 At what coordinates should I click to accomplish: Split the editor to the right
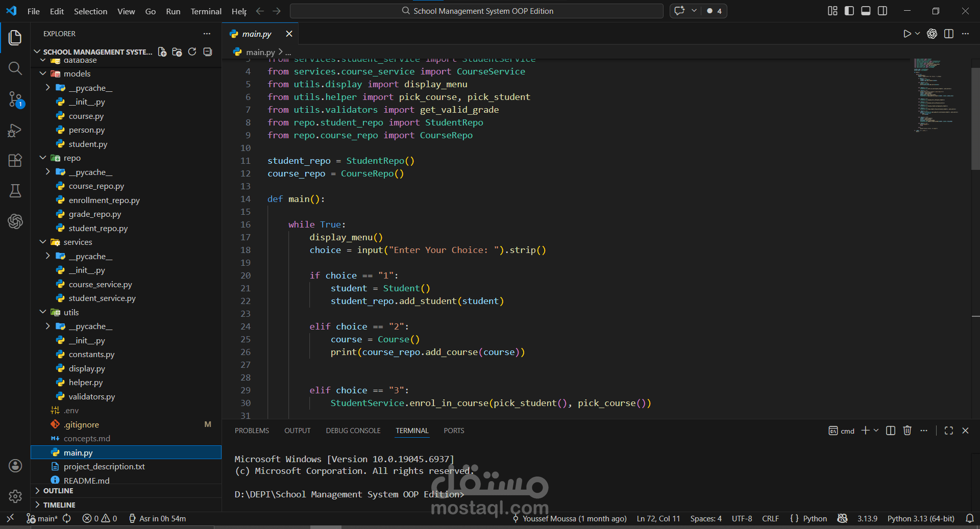(x=949, y=34)
